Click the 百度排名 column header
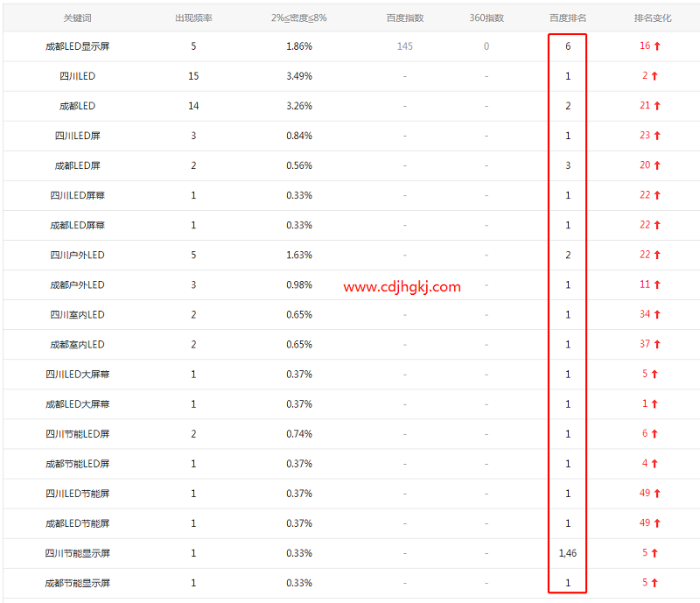This screenshot has height=603, width=700. pos(567,18)
